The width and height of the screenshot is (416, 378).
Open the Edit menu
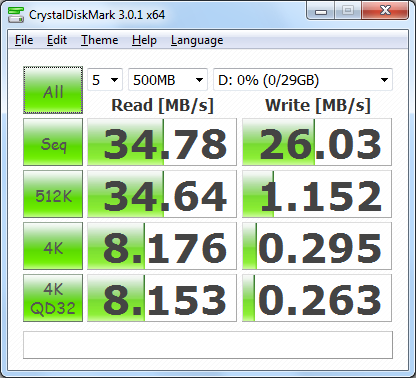(57, 40)
